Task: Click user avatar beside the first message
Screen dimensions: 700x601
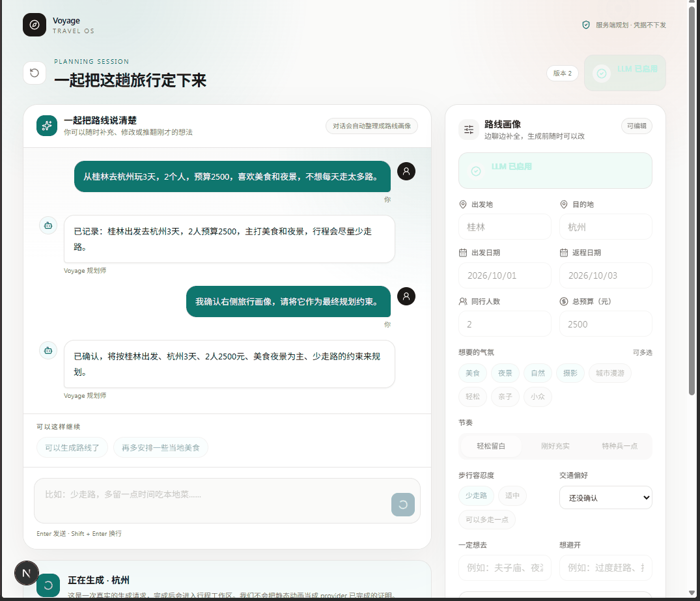Action: [406, 171]
